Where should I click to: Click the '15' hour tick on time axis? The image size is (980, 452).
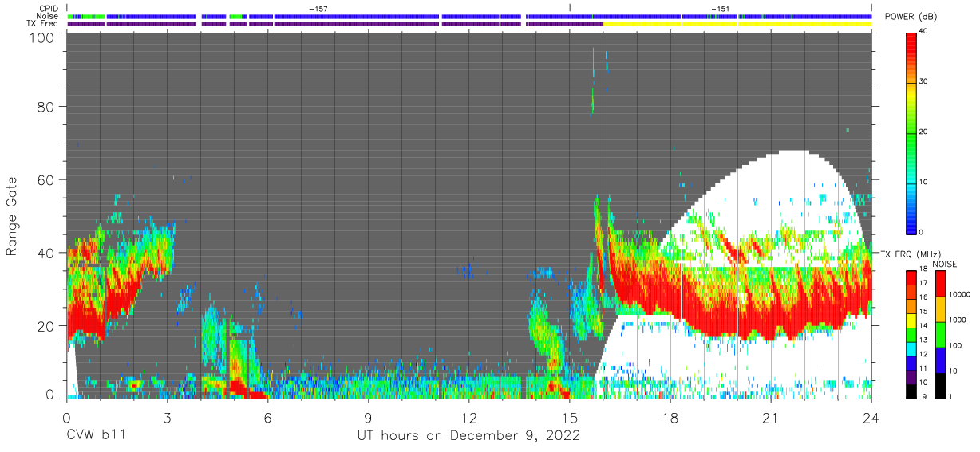pyautogui.click(x=569, y=417)
